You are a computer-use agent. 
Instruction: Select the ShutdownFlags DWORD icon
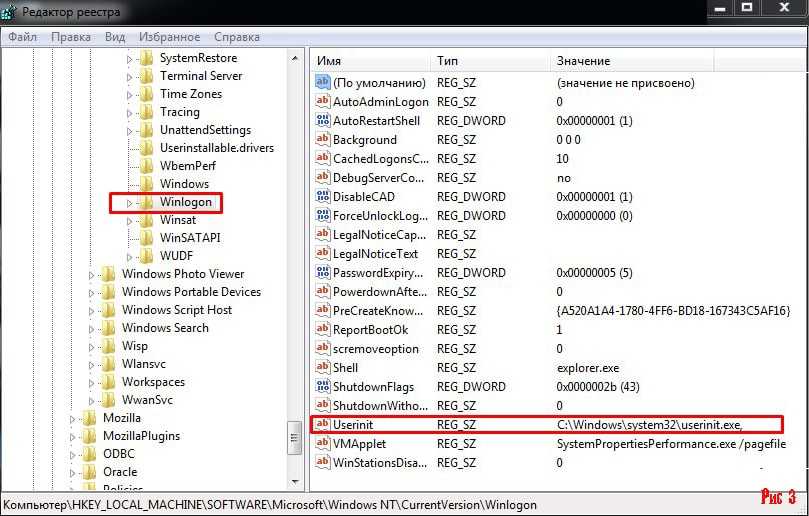322,386
